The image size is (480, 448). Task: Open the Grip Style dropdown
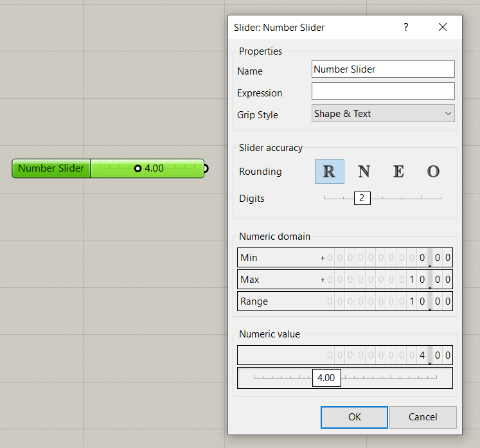point(383,113)
